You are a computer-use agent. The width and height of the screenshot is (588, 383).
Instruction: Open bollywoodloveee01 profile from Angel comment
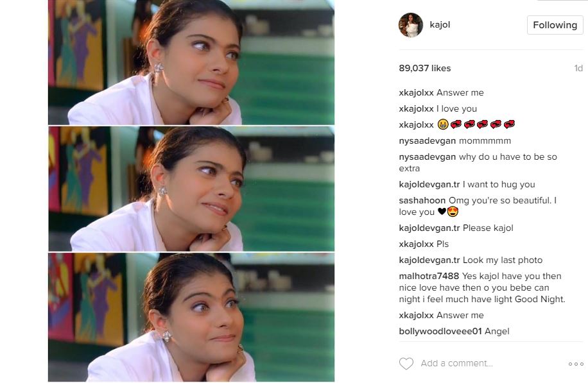440,331
